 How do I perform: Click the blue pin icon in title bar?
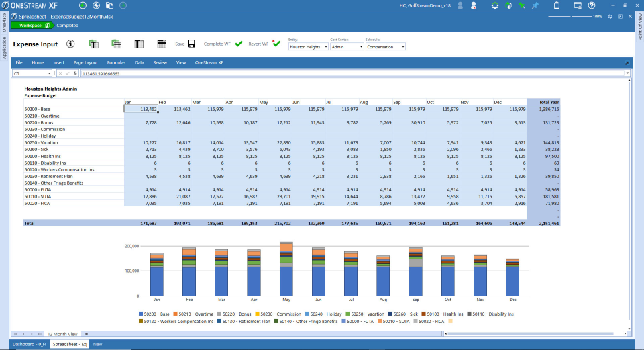click(x=535, y=5)
